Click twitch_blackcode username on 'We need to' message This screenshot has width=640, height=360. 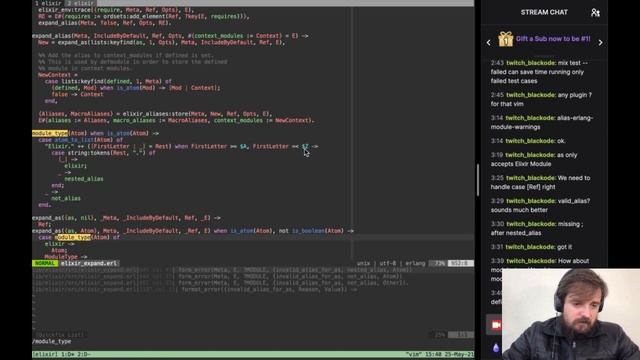pyautogui.click(x=531, y=178)
